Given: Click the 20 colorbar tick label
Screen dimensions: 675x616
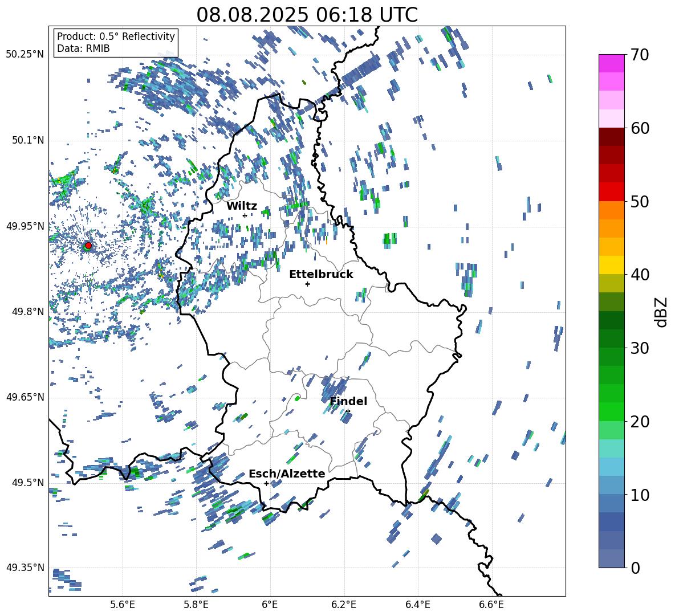Looking at the screenshot, I should (x=640, y=422).
